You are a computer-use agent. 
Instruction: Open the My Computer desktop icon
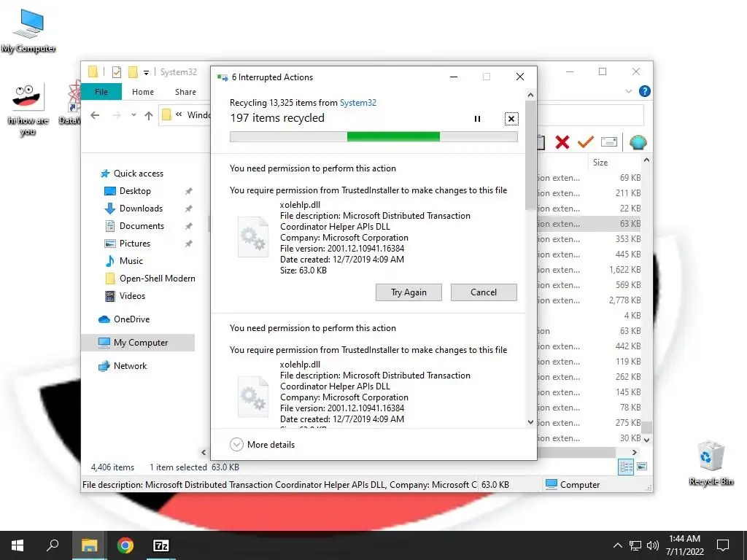(28, 31)
